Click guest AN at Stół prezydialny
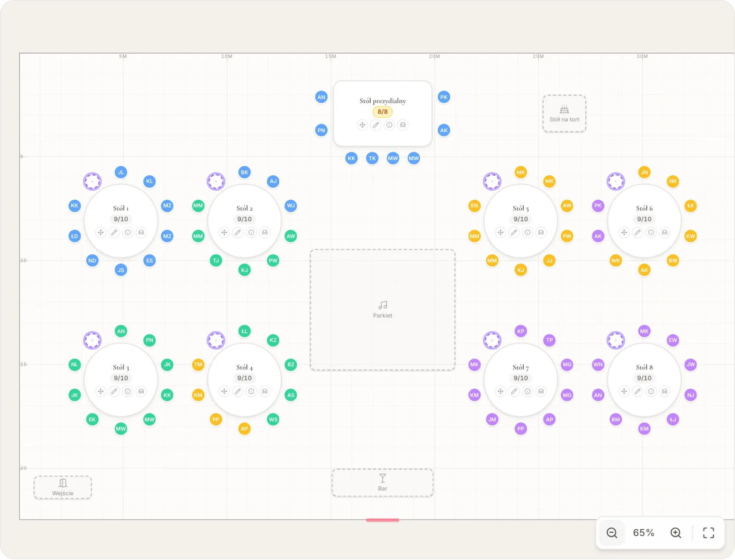Viewport: 735px width, 560px height. click(322, 97)
